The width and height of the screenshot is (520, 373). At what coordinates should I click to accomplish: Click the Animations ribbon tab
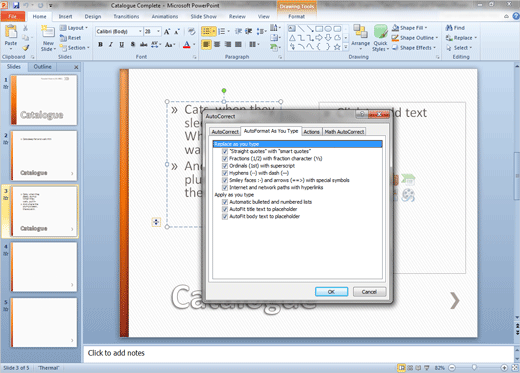tap(165, 16)
